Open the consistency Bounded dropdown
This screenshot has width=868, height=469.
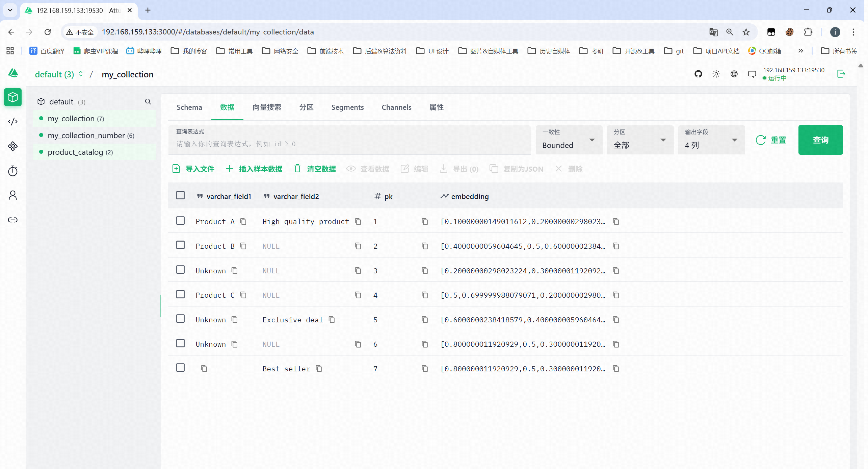(569, 140)
